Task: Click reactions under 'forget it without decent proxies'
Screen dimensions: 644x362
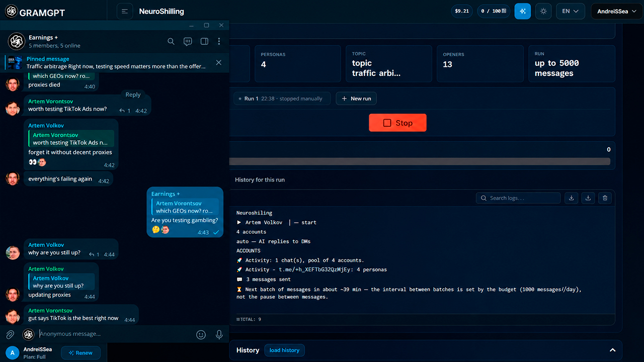Action: click(x=37, y=162)
